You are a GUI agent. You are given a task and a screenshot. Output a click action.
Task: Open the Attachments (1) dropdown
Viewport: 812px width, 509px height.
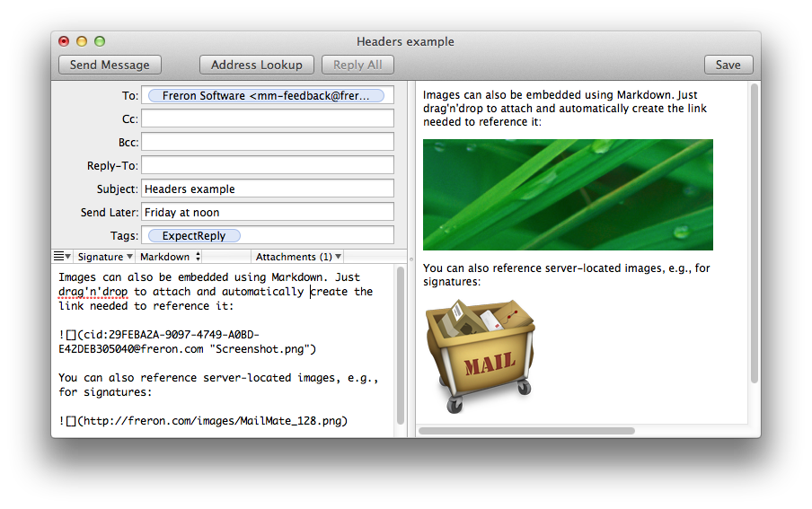point(299,257)
